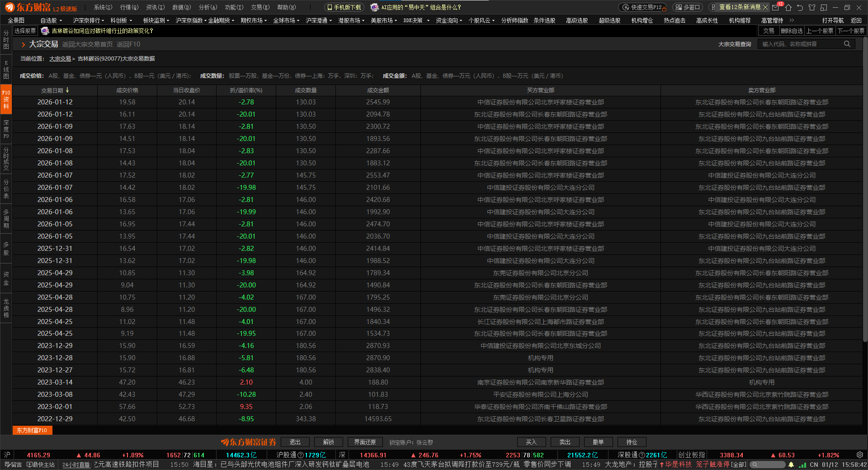Open K线图 sidebar panel
Image resolution: width=868 pixels, height=470 pixels.
(6, 69)
